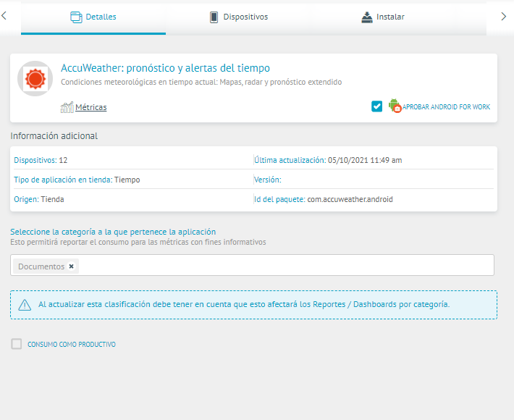Click the Dispositivos tab phone icon
The height and width of the screenshot is (420, 514).
214,17
